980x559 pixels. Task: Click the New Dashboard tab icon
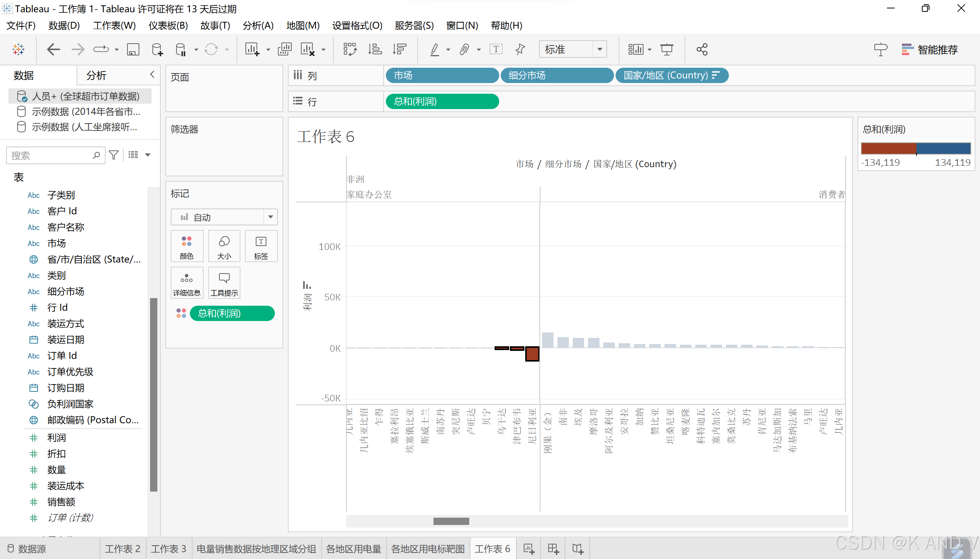[553, 549]
